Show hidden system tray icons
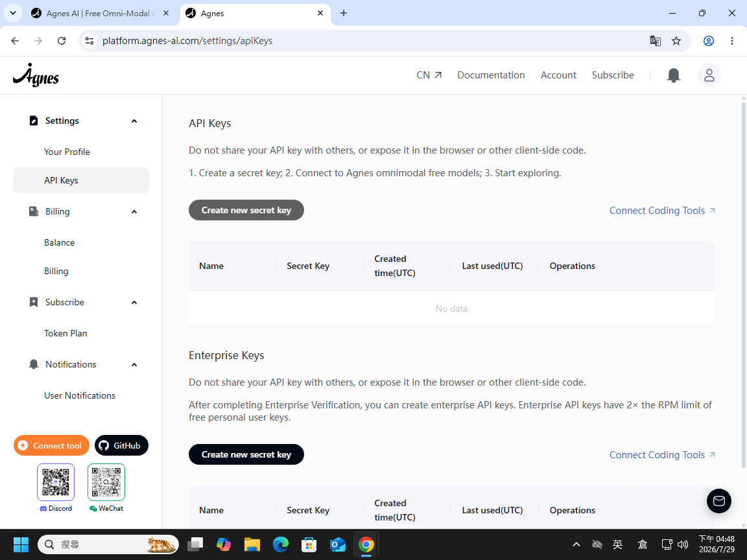747x560 pixels. pyautogui.click(x=576, y=544)
